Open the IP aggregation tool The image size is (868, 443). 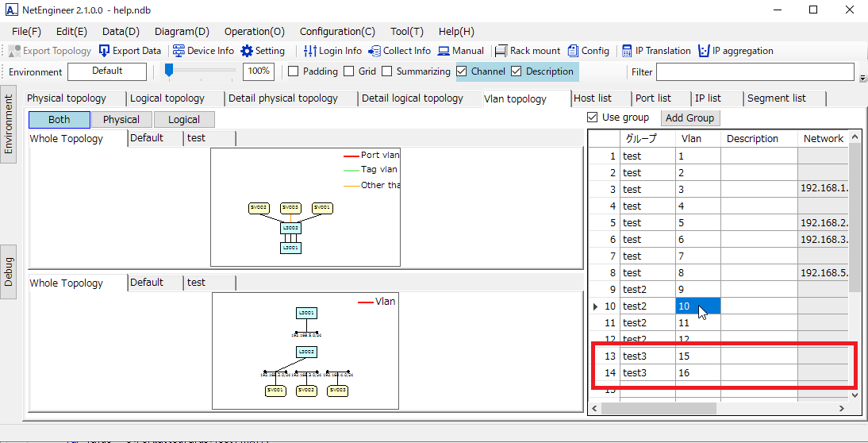[x=704, y=51]
